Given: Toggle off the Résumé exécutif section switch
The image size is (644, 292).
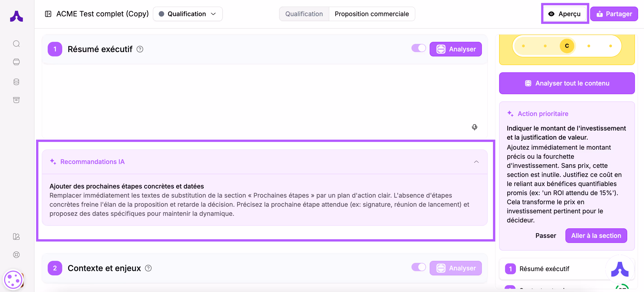Looking at the screenshot, I should tap(418, 48).
